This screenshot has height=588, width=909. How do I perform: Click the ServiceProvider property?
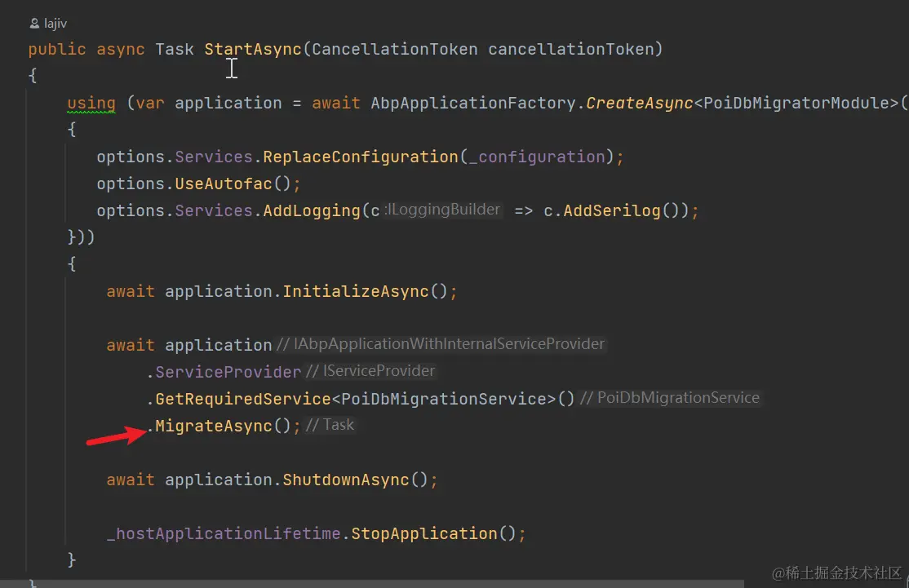228,372
